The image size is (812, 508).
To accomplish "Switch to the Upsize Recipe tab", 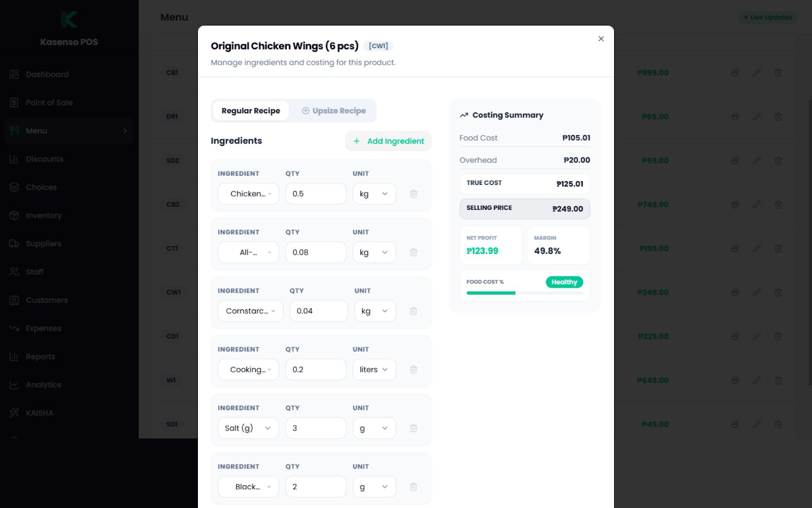I will click(x=333, y=111).
